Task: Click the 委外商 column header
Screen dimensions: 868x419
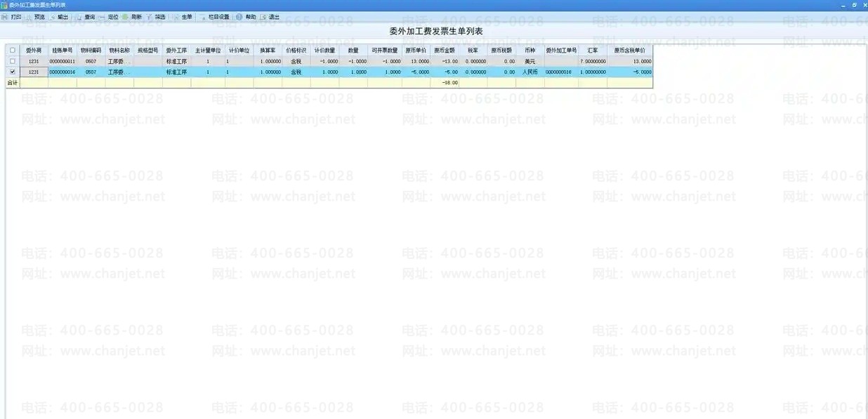Action: 34,51
